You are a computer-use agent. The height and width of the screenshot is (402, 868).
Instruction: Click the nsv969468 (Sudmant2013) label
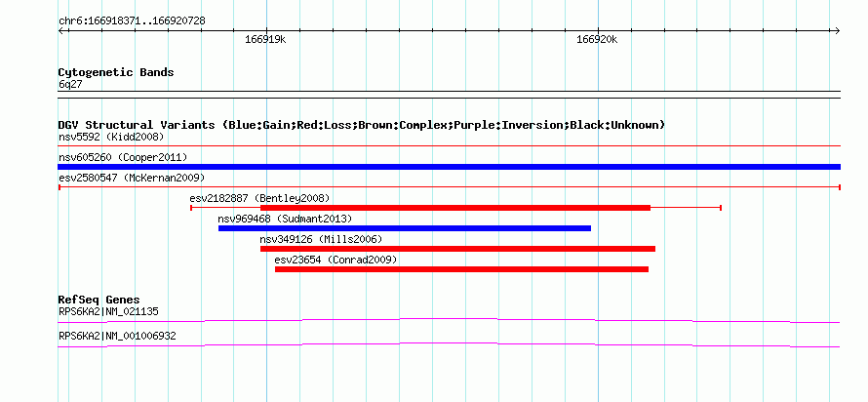click(285, 219)
